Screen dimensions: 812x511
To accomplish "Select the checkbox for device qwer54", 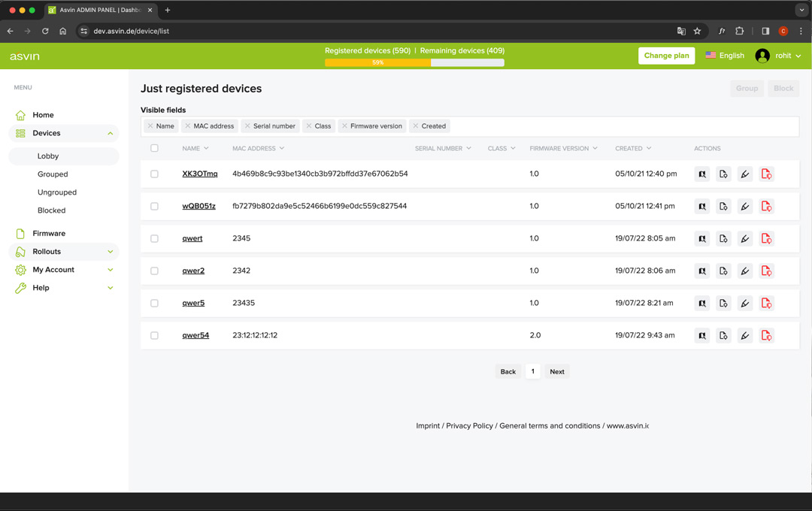I will pos(154,336).
